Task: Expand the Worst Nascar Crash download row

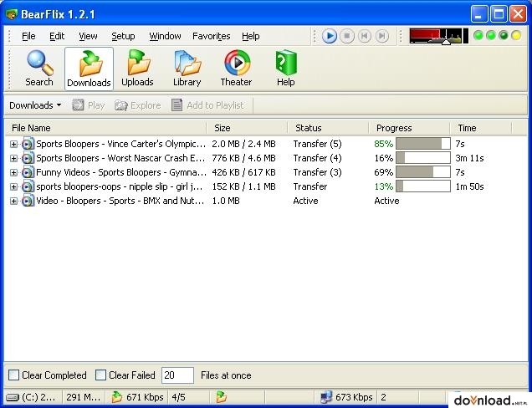Action: click(13, 158)
